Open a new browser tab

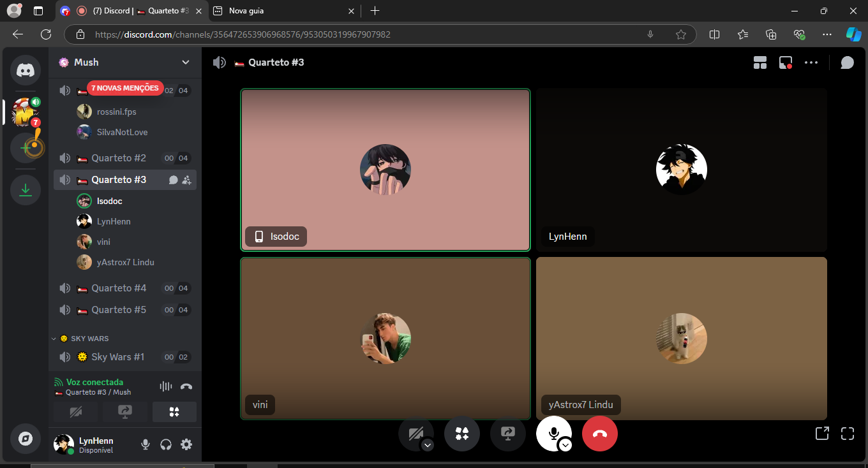point(375,11)
